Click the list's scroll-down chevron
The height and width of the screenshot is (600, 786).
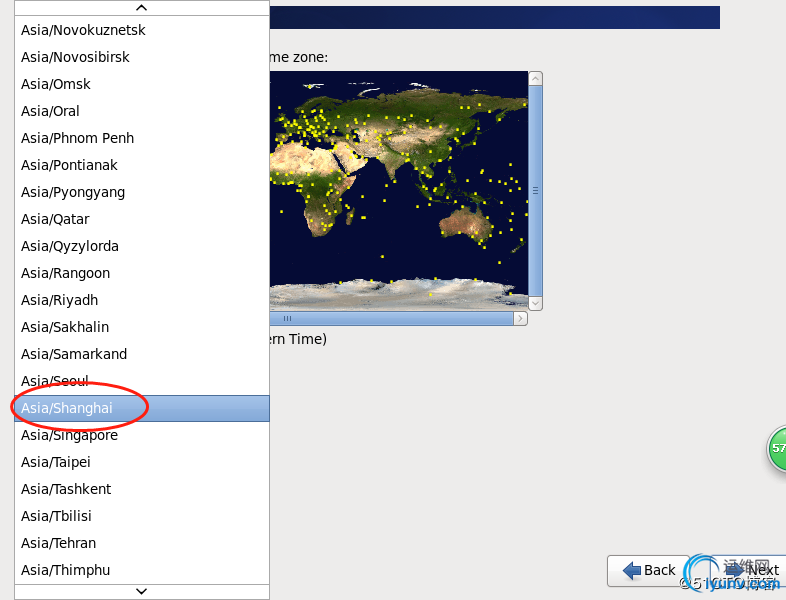(x=142, y=591)
